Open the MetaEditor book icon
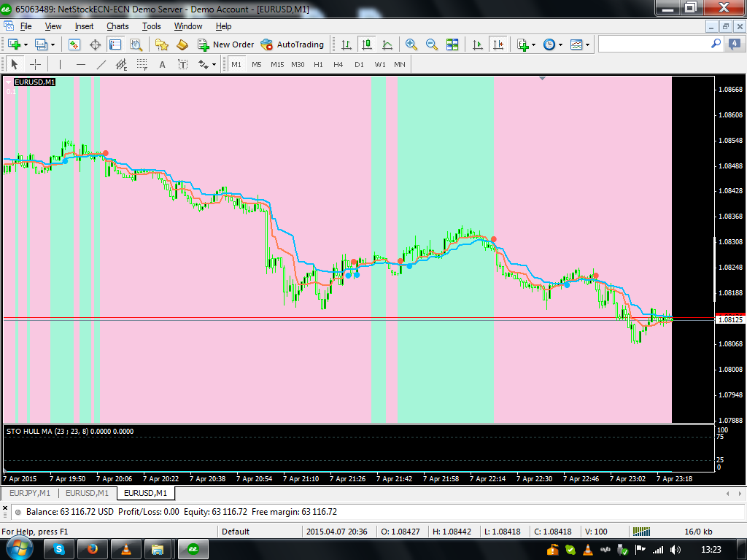 [182, 44]
